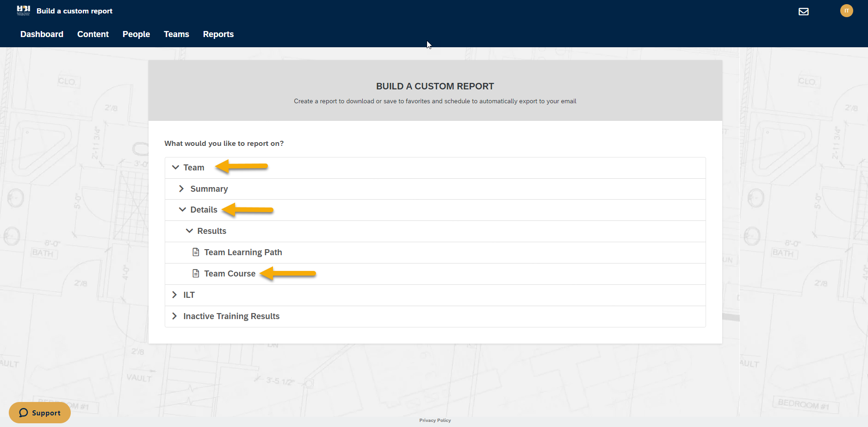
Task: Collapse the Team section chevron
Action: [175, 168]
